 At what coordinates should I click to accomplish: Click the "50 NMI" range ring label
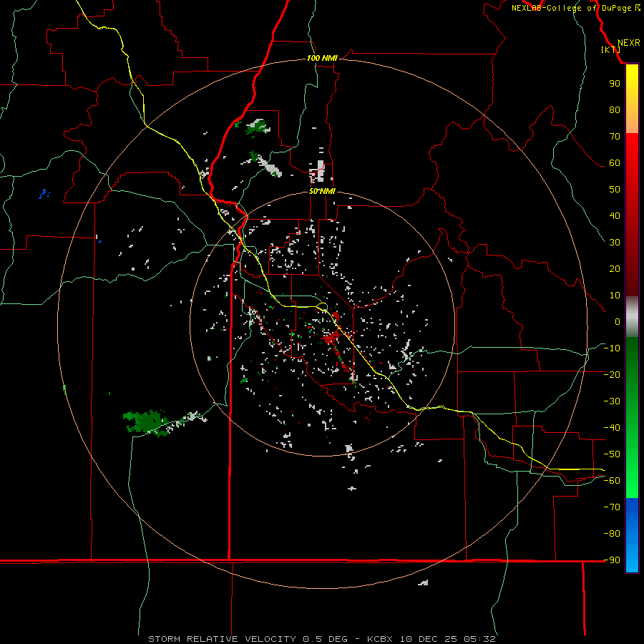[x=322, y=191]
